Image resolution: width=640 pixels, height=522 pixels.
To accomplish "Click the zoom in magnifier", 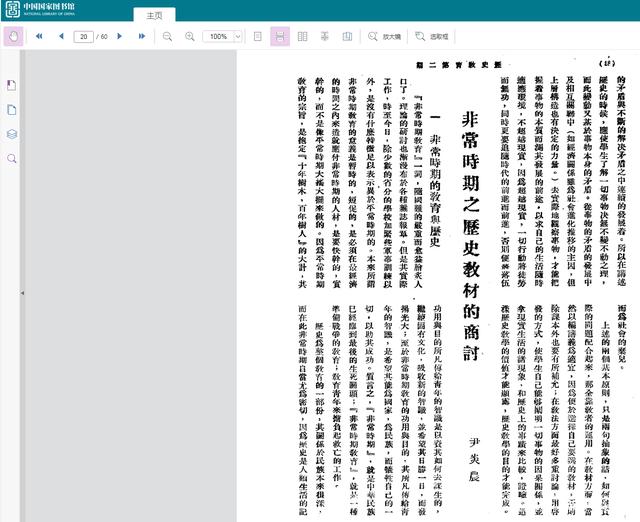I will [x=189, y=37].
